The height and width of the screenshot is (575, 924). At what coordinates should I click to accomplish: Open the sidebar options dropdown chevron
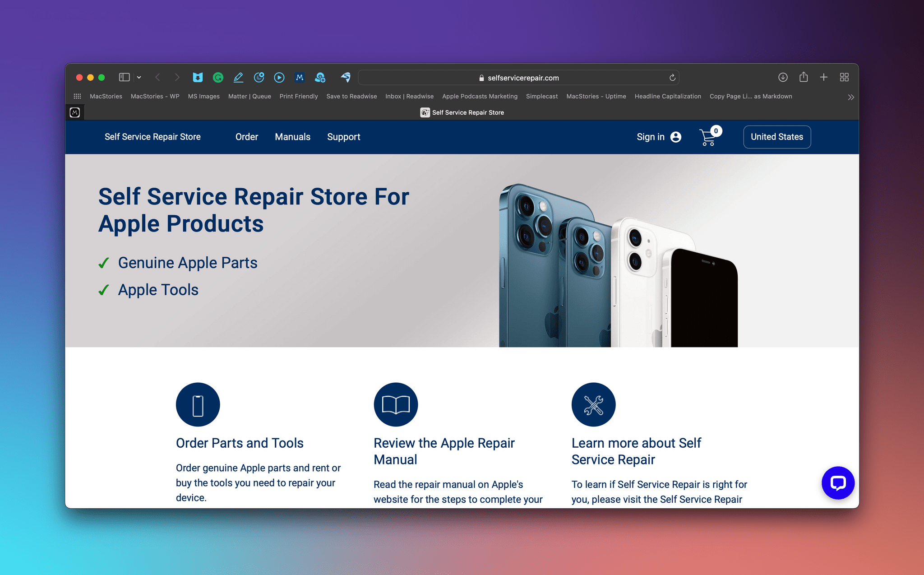pos(139,78)
